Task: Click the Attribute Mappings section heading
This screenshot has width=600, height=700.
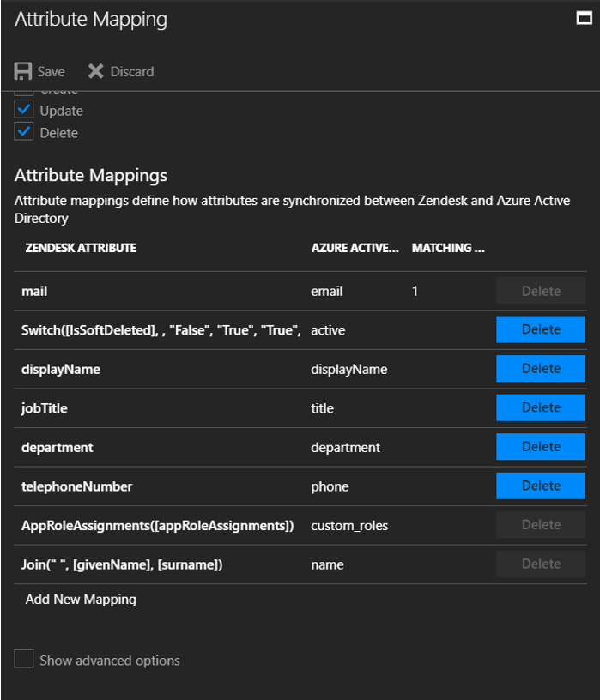Action: click(91, 176)
